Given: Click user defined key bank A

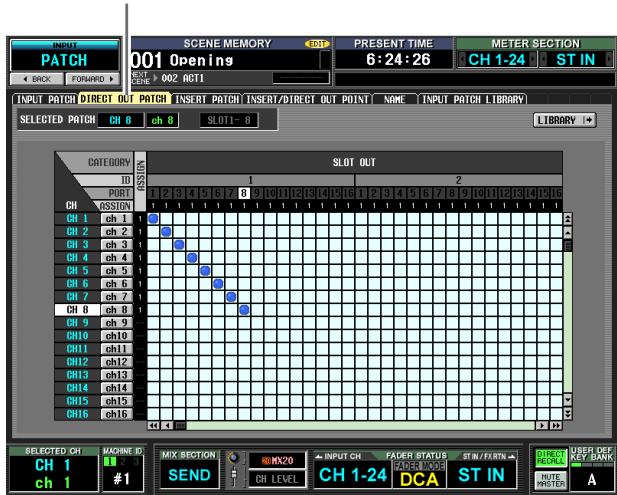Looking at the screenshot, I should pyautogui.click(x=592, y=479).
